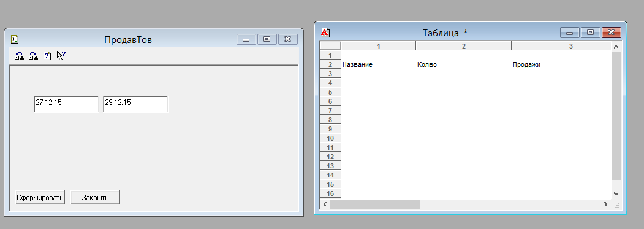Select row 5 header in the table
The height and width of the screenshot is (229, 644).
(330, 92)
